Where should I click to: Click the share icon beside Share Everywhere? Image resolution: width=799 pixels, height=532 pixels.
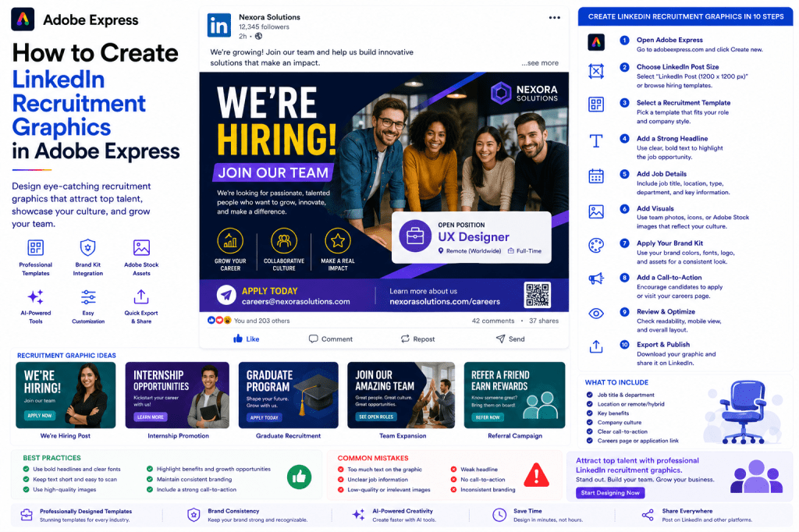[x=648, y=515]
